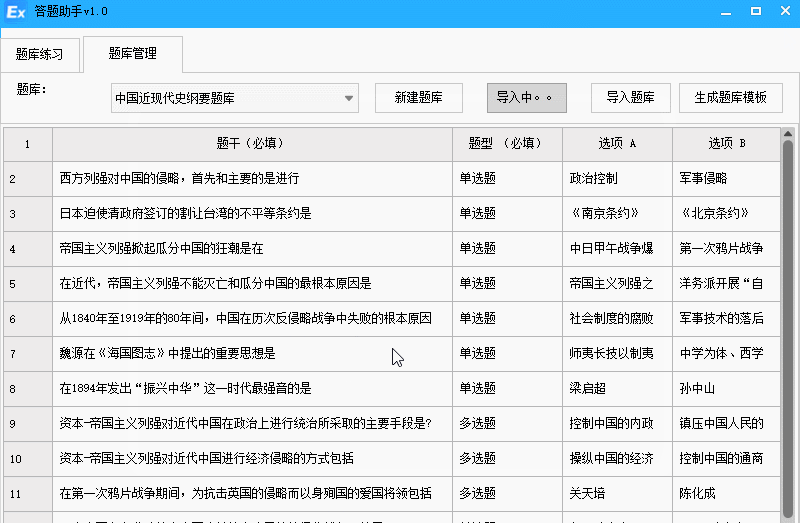The width and height of the screenshot is (800, 523).
Task: Open the 题库 selection dropdown
Action: (x=349, y=98)
